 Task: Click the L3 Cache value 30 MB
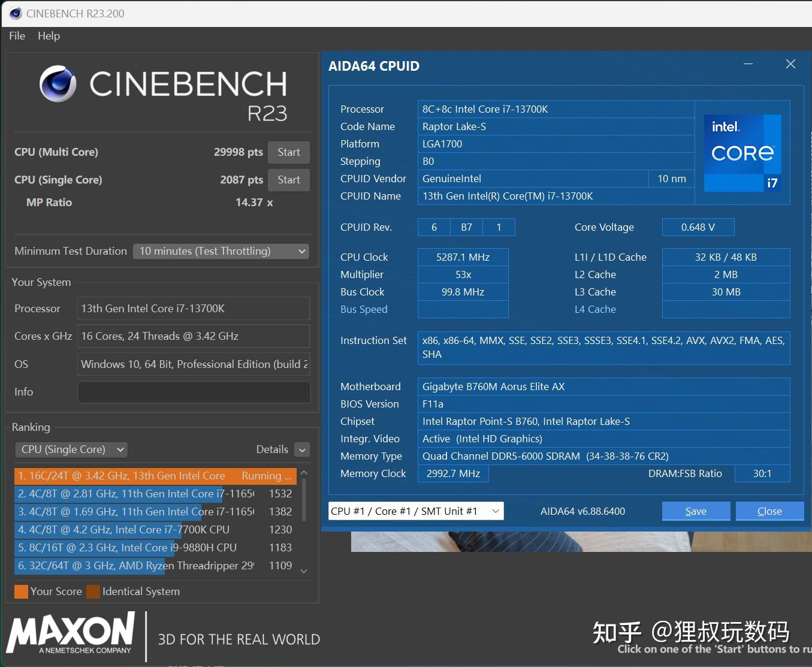(726, 292)
